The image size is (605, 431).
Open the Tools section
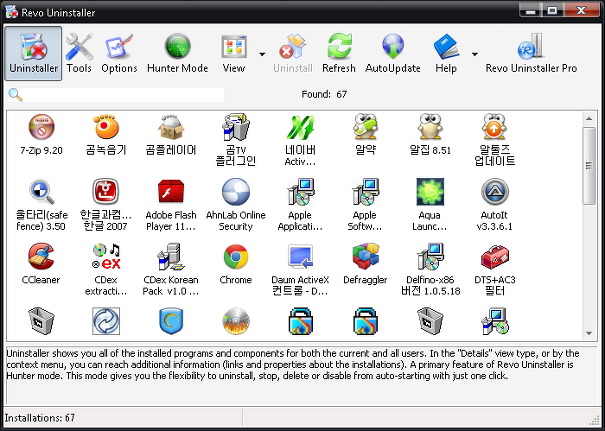tap(79, 53)
